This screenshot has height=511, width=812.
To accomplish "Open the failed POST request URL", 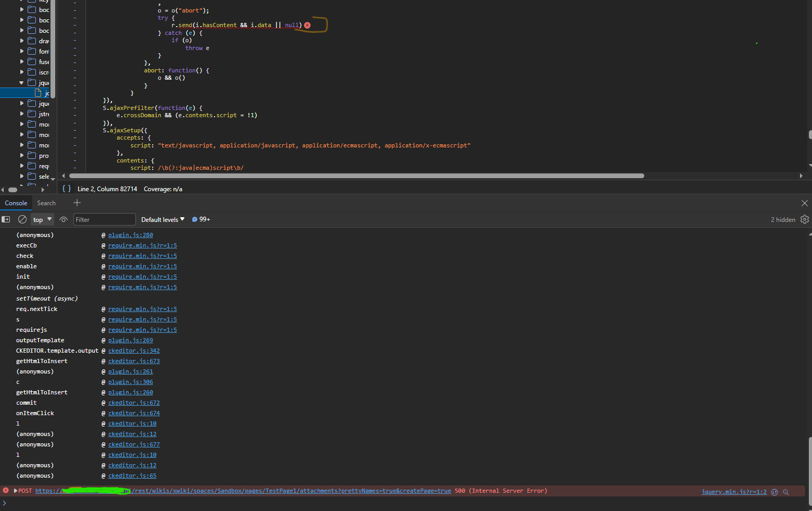I will (243, 491).
